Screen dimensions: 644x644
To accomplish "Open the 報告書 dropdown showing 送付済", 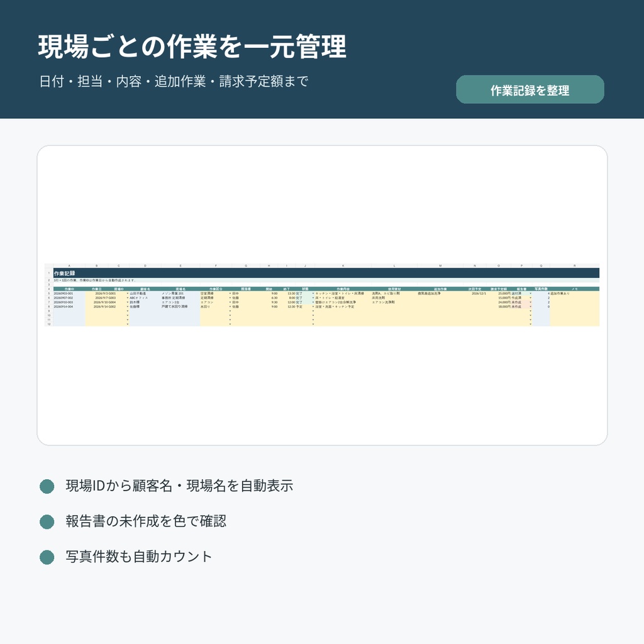I will click(x=530, y=293).
